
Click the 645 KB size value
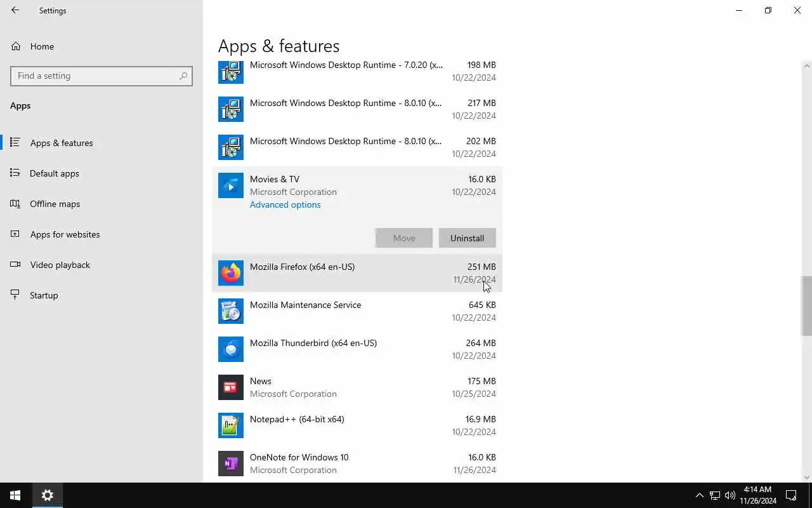coord(482,305)
